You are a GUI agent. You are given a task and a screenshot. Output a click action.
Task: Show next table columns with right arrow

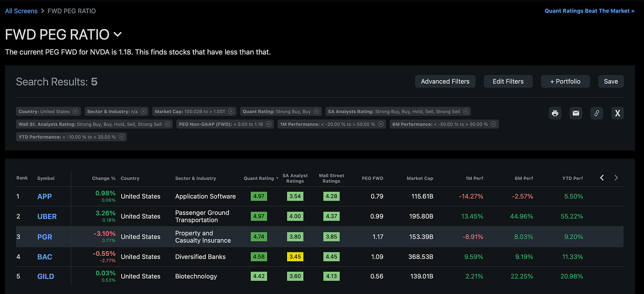[616, 178]
